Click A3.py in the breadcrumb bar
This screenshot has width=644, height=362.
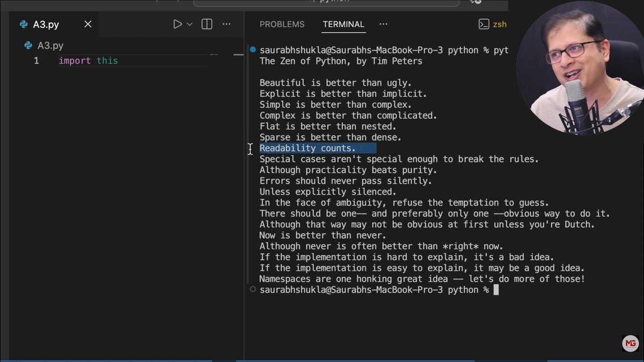click(50, 46)
